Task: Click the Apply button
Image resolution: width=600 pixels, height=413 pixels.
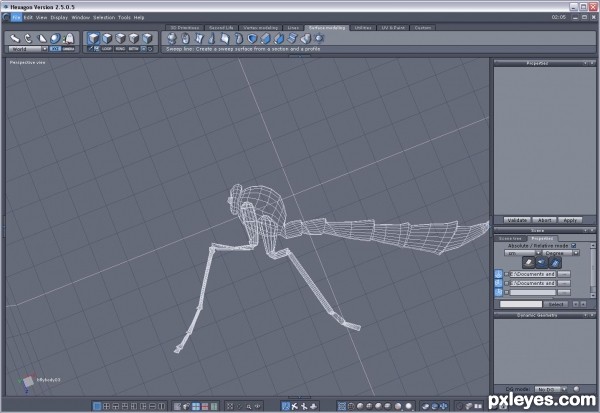Action: click(x=570, y=220)
